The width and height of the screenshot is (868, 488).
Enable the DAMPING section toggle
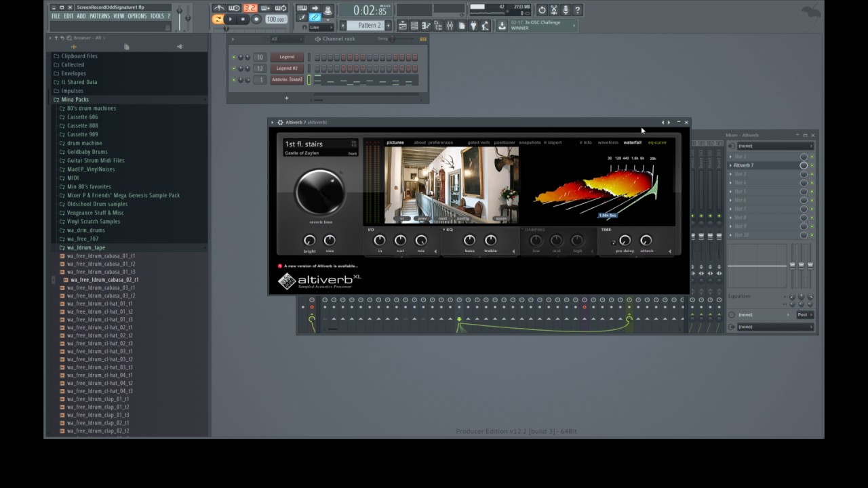tap(523, 230)
